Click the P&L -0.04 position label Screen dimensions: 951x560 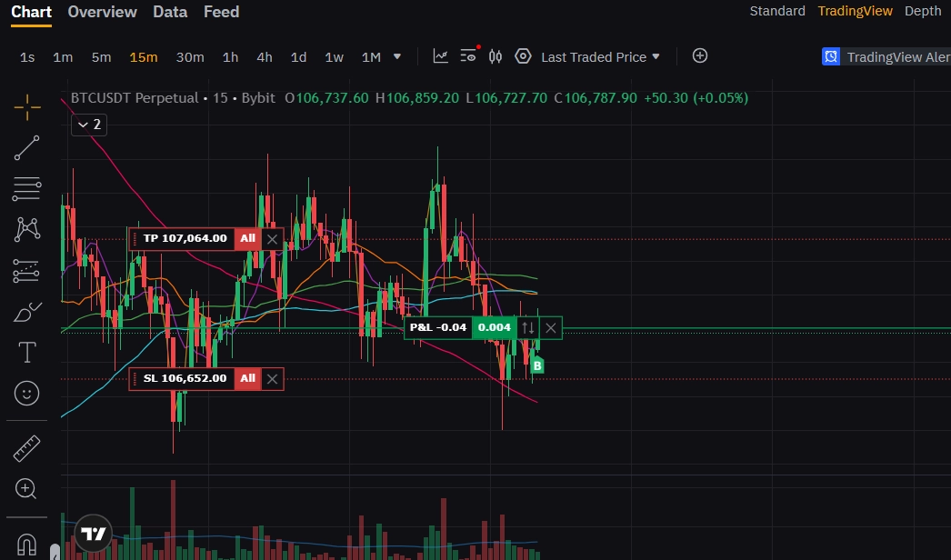438,327
